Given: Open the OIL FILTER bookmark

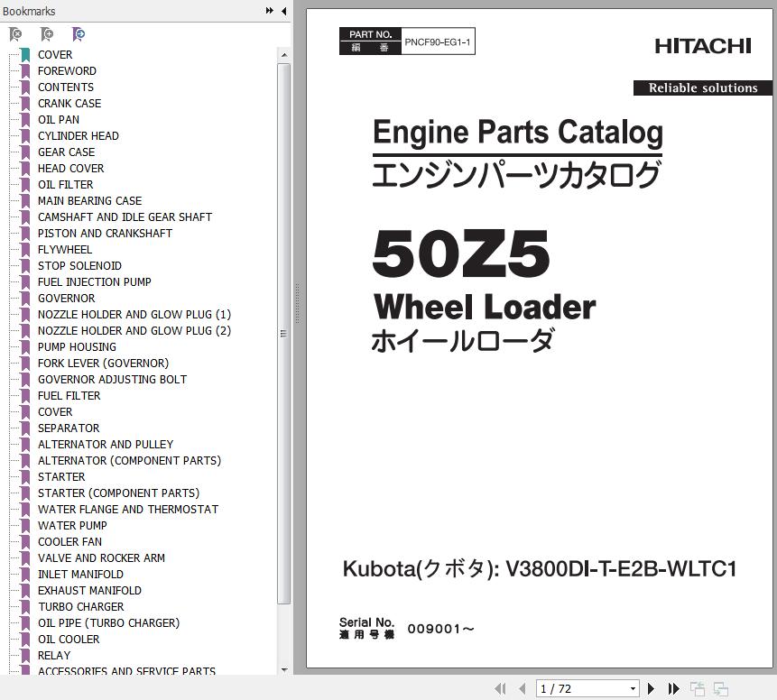Looking at the screenshot, I should pos(65,185).
